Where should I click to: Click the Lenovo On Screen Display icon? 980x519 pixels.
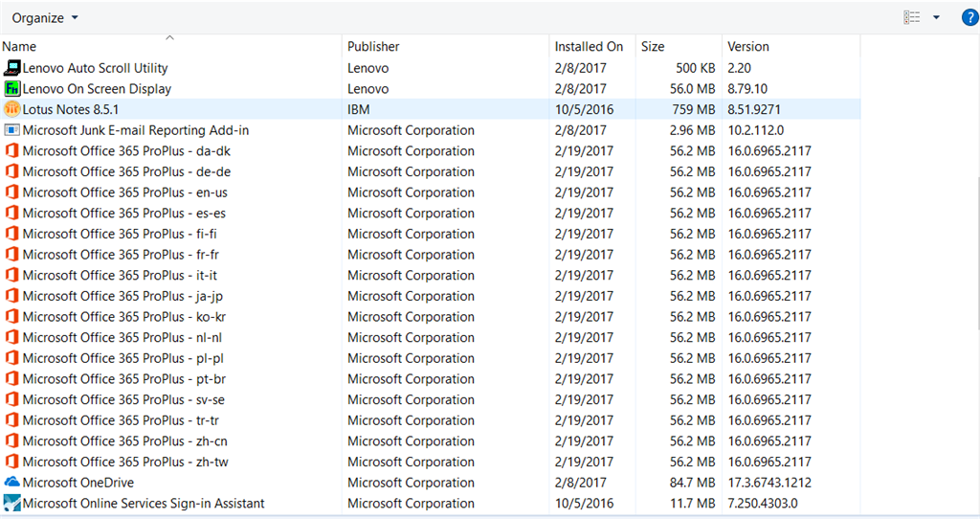point(12,89)
